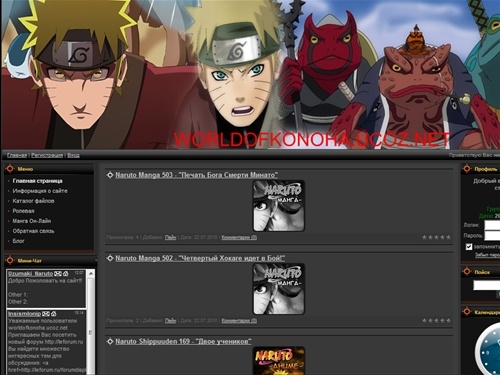Open the Naruto Manga 503 post title
This screenshot has height=375, width=500.
[197, 175]
